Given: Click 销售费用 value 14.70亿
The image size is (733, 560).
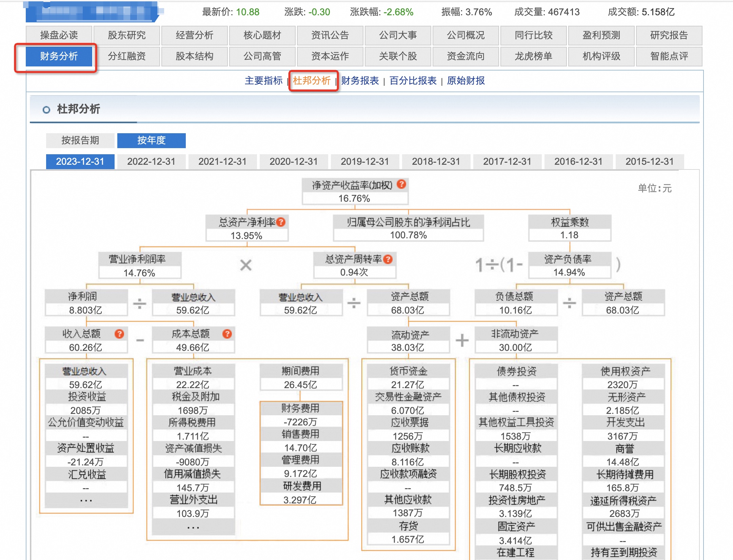Looking at the screenshot, I should pos(301,448).
